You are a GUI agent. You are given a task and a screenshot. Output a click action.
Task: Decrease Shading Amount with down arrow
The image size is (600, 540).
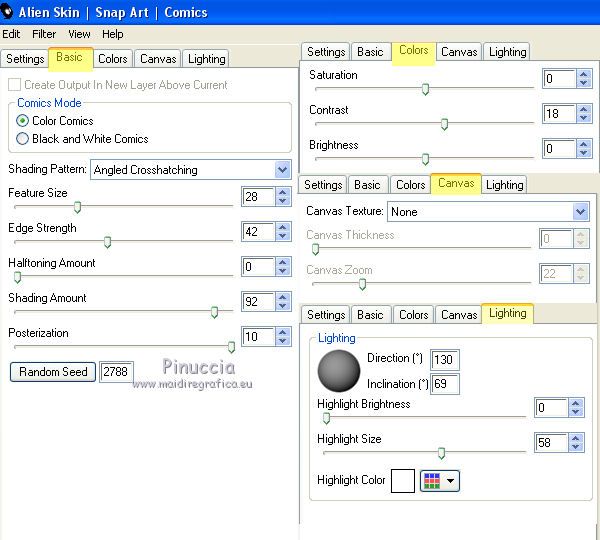(x=283, y=306)
